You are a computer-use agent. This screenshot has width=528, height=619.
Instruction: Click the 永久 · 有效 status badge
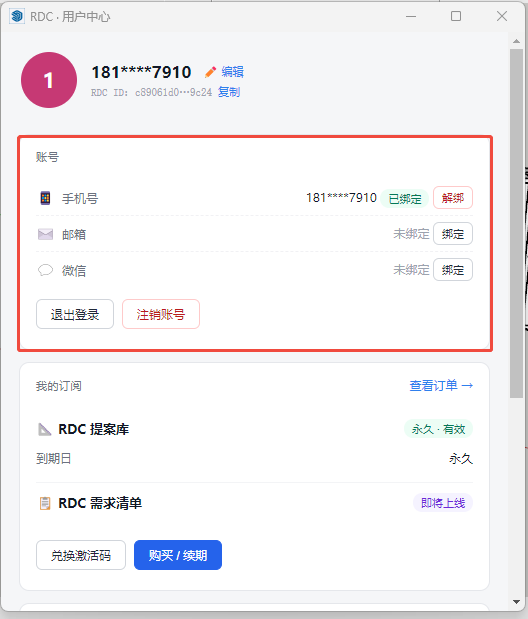click(x=438, y=429)
